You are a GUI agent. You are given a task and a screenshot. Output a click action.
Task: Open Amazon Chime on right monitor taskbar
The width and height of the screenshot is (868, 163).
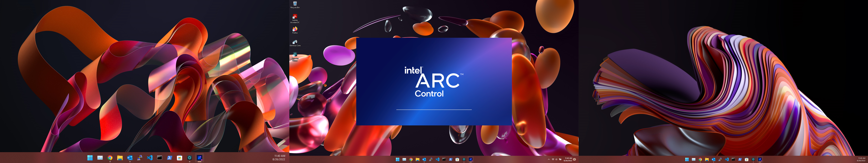tap(753, 159)
